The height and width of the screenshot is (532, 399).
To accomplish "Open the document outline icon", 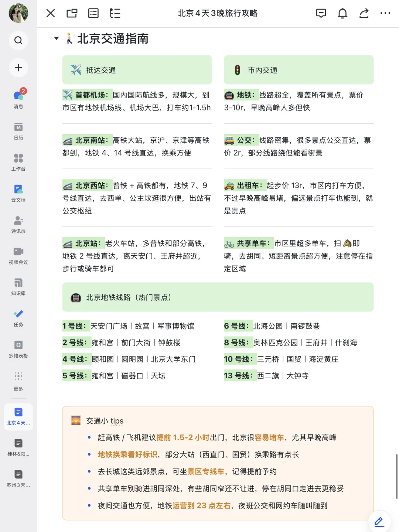I will tap(115, 13).
